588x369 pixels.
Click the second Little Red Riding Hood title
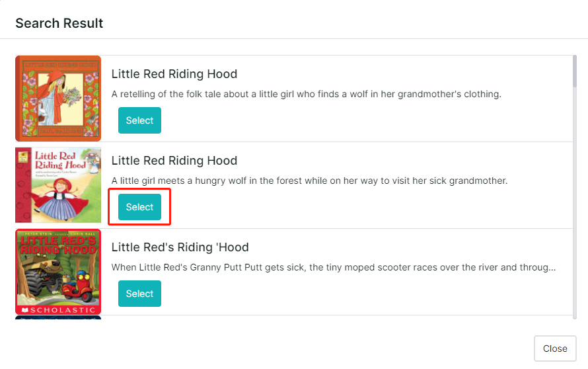(174, 161)
